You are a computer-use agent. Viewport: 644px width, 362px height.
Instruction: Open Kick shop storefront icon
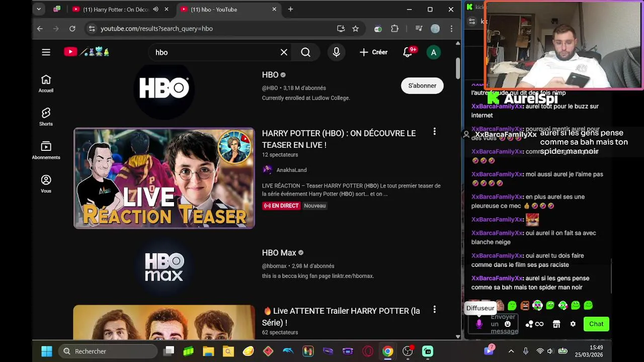(556, 324)
